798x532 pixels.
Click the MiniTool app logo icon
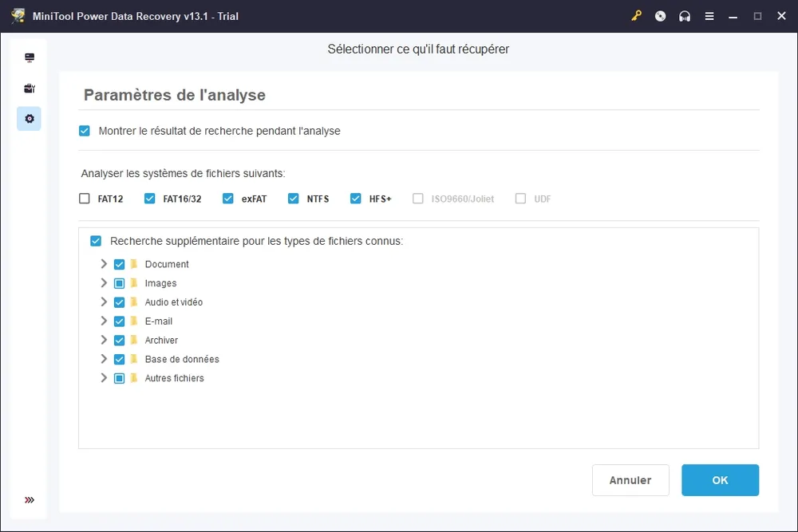pos(18,16)
